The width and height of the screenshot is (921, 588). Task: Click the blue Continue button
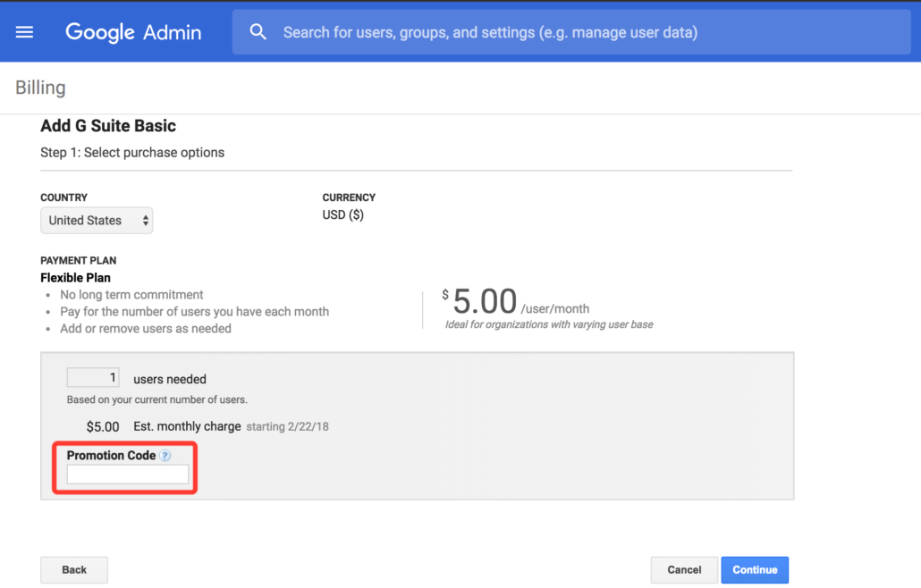[755, 570]
